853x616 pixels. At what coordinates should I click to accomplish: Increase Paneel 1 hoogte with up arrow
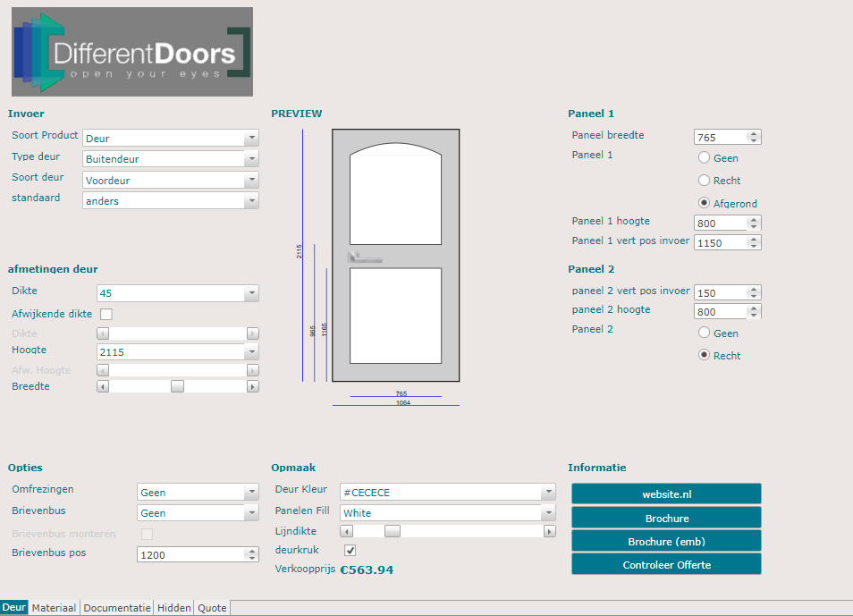pos(754,220)
